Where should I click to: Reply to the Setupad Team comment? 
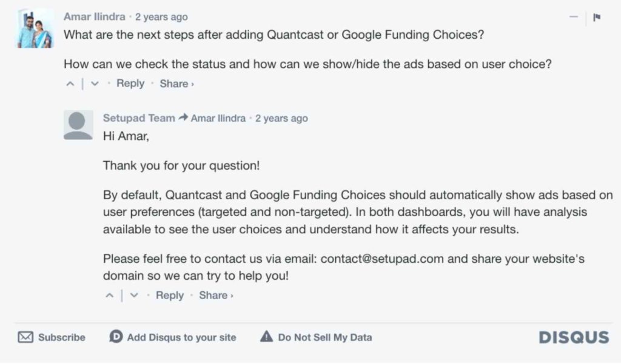pyautogui.click(x=170, y=296)
